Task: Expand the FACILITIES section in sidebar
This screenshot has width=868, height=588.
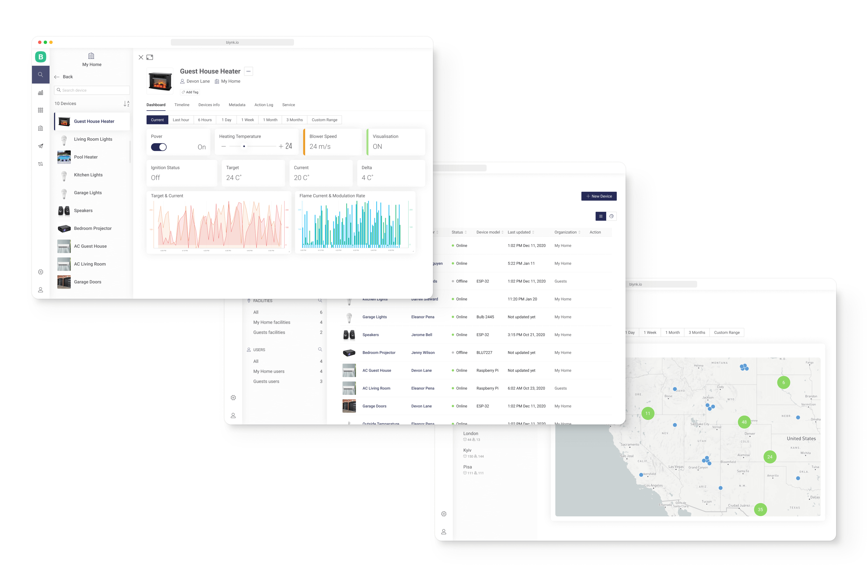Action: point(262,300)
